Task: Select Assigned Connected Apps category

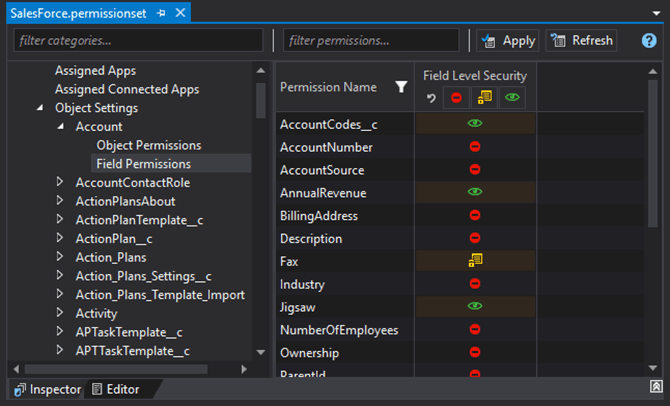Action: [127, 89]
